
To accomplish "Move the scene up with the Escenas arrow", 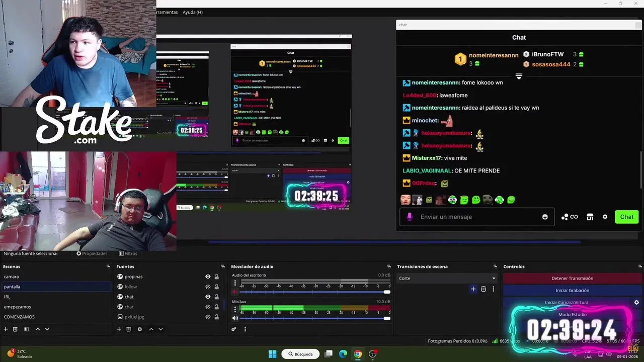I will pos(37,329).
